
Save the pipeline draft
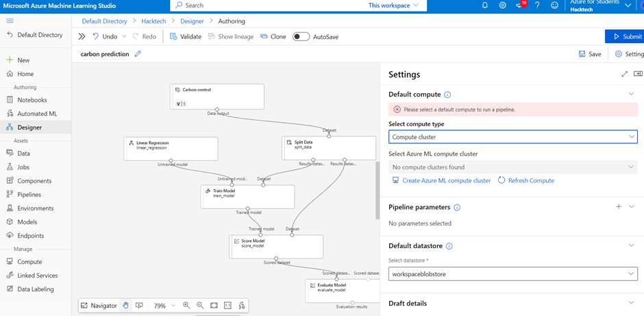[x=590, y=54]
